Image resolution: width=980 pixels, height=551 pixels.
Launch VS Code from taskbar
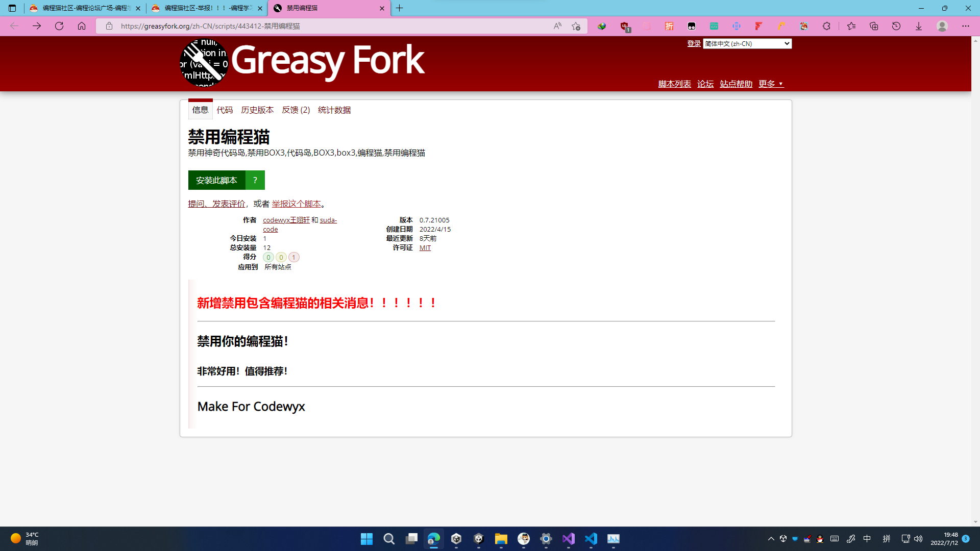click(x=591, y=539)
